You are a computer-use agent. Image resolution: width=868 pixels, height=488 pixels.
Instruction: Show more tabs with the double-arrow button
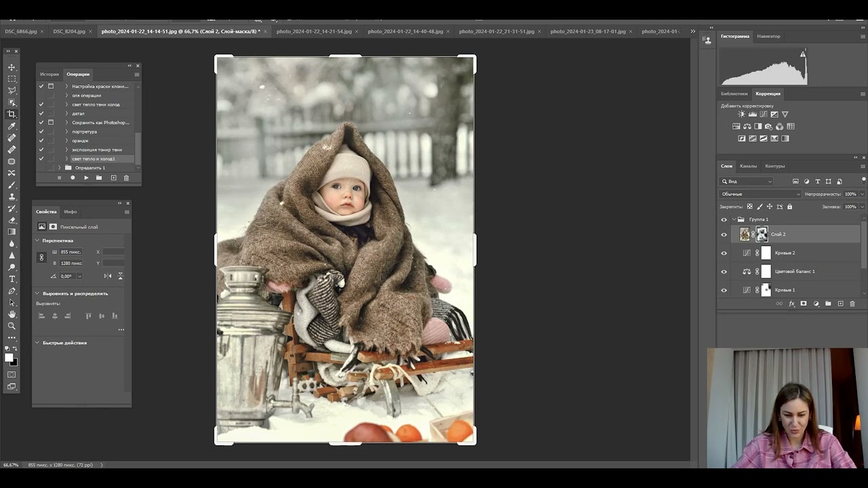tap(692, 31)
